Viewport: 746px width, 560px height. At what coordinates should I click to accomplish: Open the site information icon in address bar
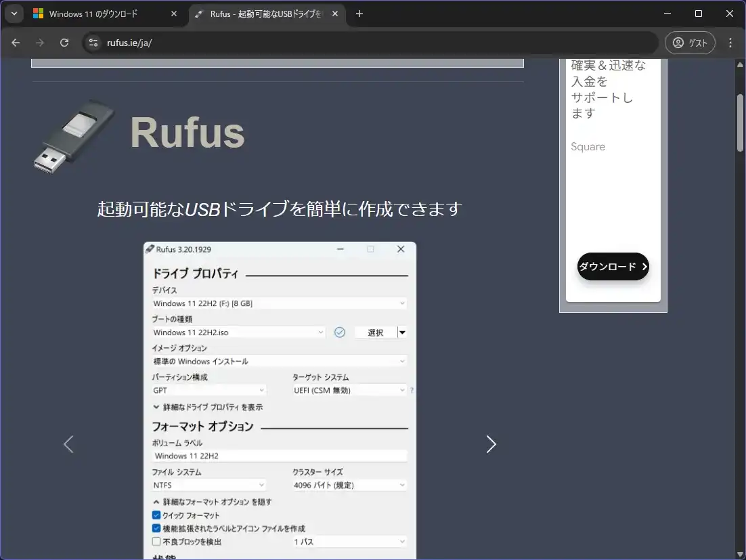tap(94, 43)
